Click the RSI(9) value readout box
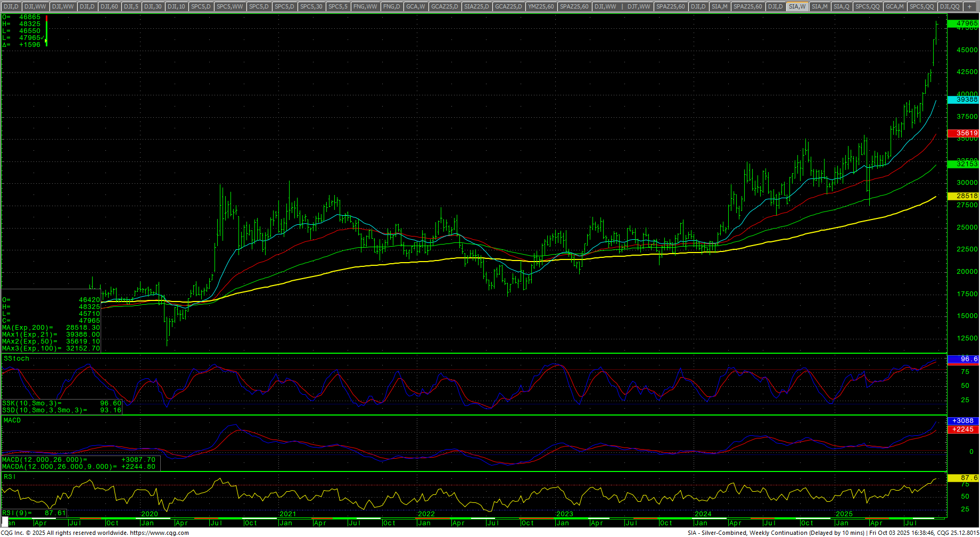The height and width of the screenshot is (537, 980). tap(35, 513)
